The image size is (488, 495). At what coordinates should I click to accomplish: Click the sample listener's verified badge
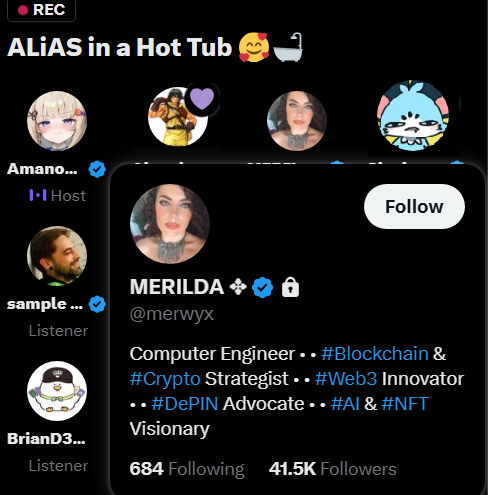tap(97, 304)
